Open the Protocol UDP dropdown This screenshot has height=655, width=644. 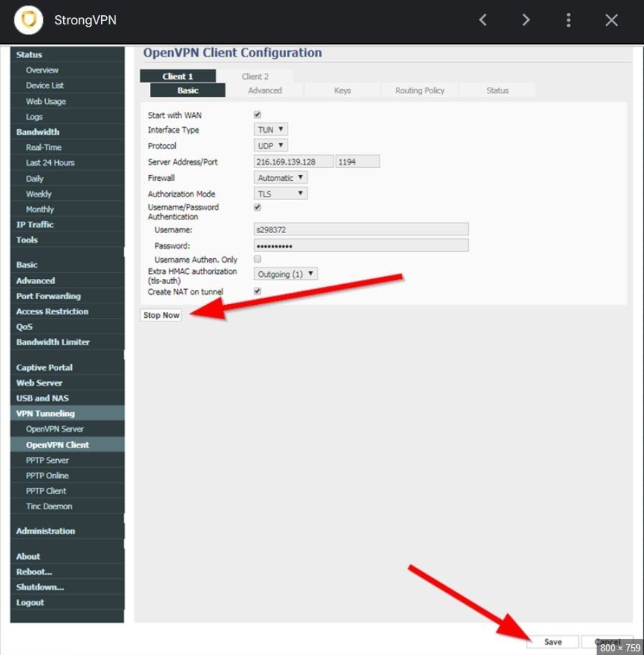pyautogui.click(x=270, y=146)
